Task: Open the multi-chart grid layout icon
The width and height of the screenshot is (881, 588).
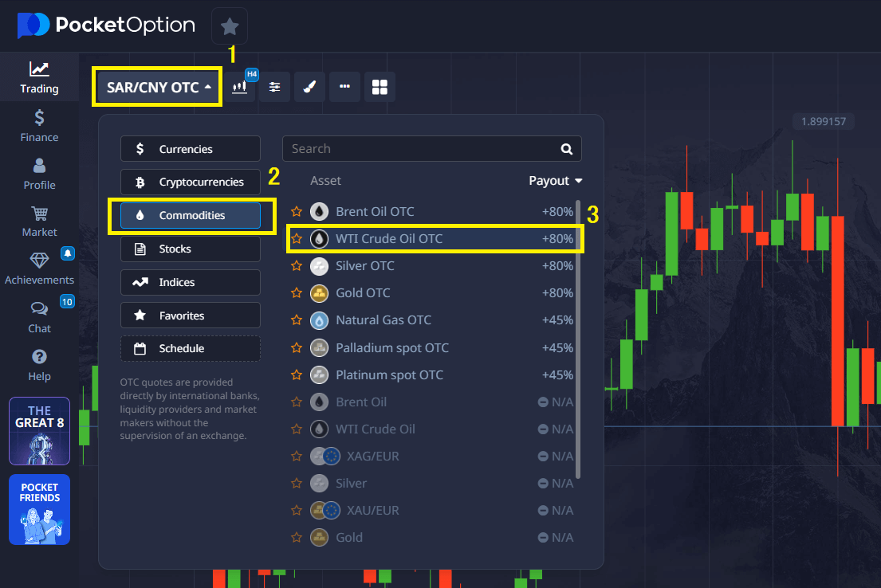Action: click(380, 88)
